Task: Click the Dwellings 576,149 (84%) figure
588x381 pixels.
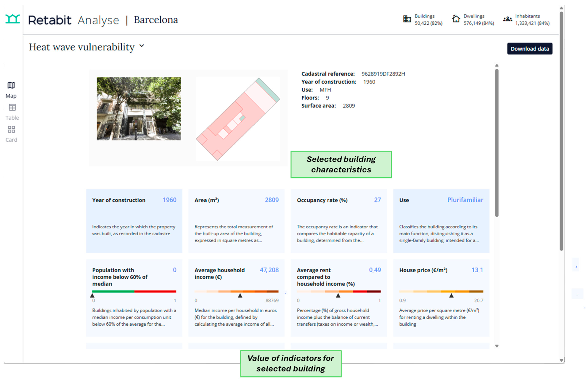Action: tap(479, 23)
